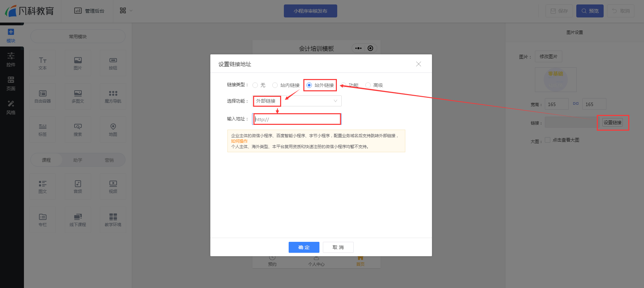Select the 无 link type radio button
The width and height of the screenshot is (644, 288).
[x=255, y=85]
